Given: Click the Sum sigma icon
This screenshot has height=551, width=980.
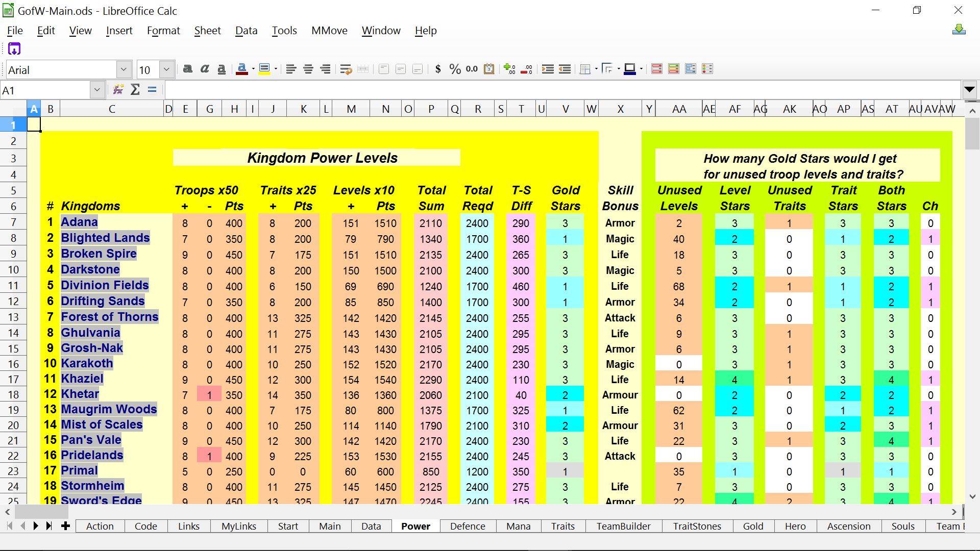Looking at the screenshot, I should coord(135,90).
